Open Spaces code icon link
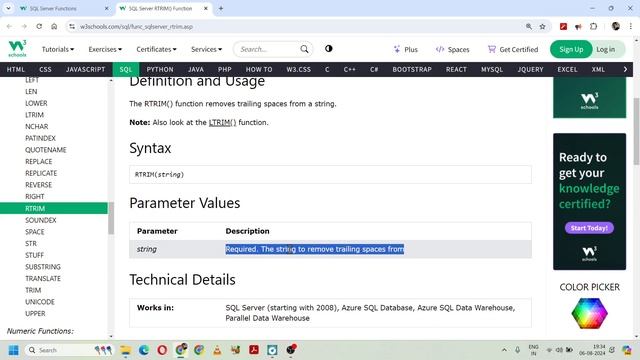The height and width of the screenshot is (360, 640). click(x=452, y=49)
